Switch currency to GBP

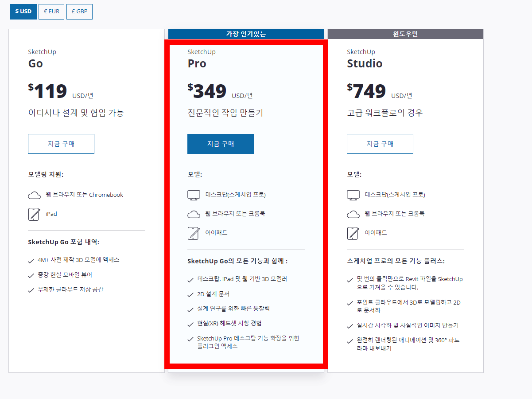[x=79, y=12]
